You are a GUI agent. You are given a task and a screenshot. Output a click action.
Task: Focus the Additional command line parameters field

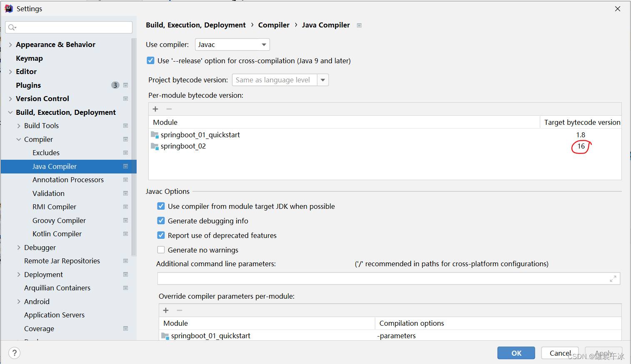pyautogui.click(x=383, y=279)
